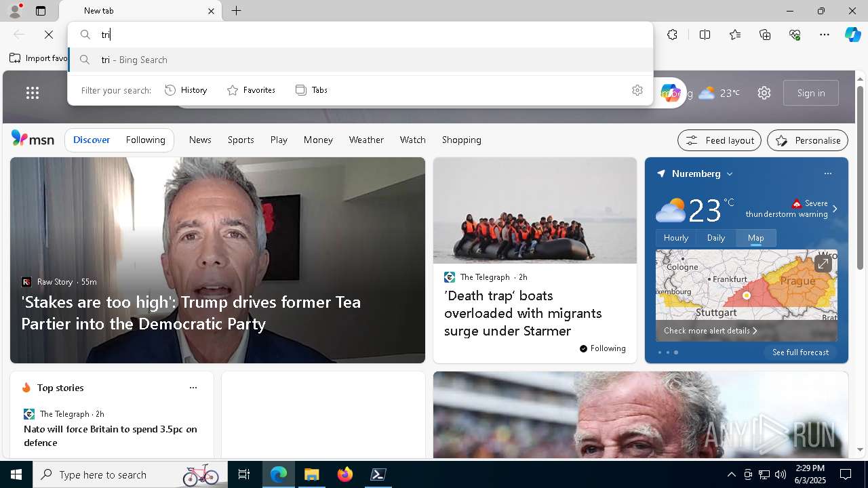Viewport: 868px width, 488px height.
Task: Toggle Following on the Telegraph story
Action: coord(603,348)
